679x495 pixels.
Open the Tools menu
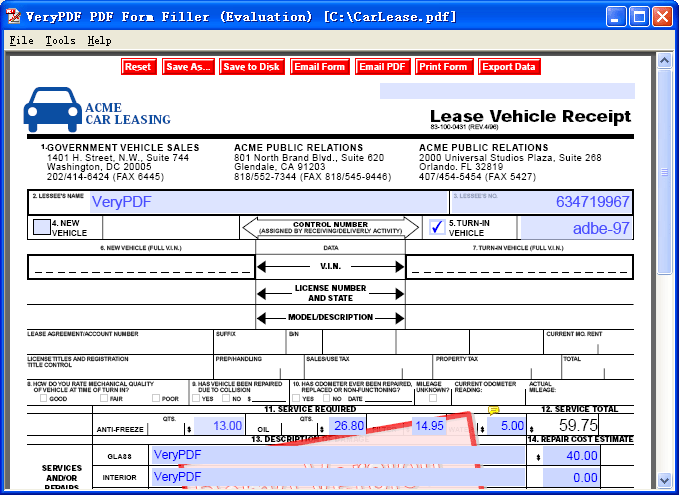click(x=61, y=41)
